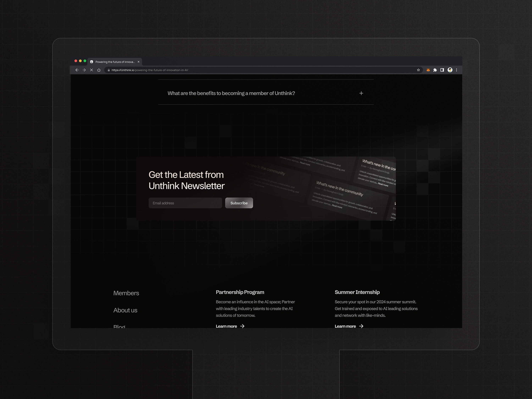Screen dimensions: 532x399
Task: Click the browser forward arrow
Action: (x=84, y=70)
